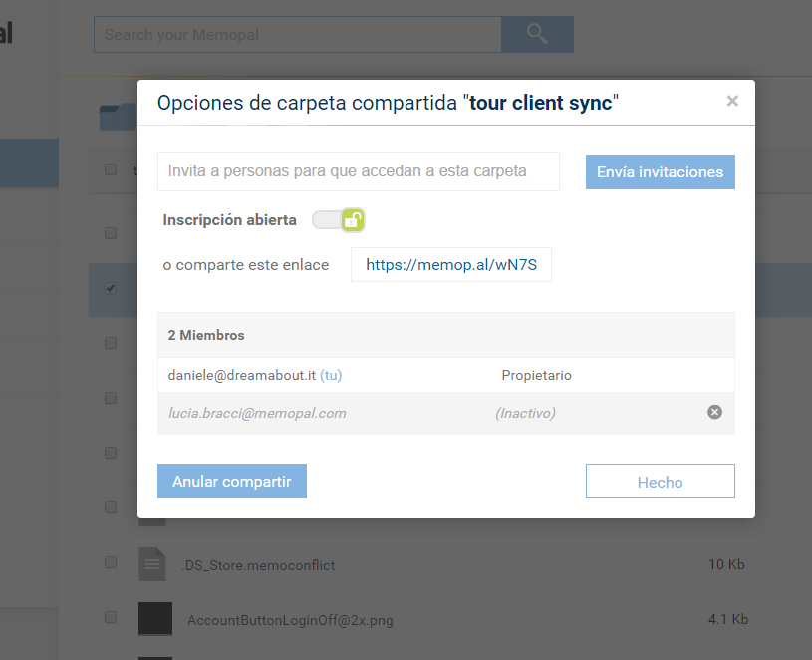812x660 pixels.
Task: Check the AccountButtonLoginOff@2x.png checkbox
Action: point(111,617)
